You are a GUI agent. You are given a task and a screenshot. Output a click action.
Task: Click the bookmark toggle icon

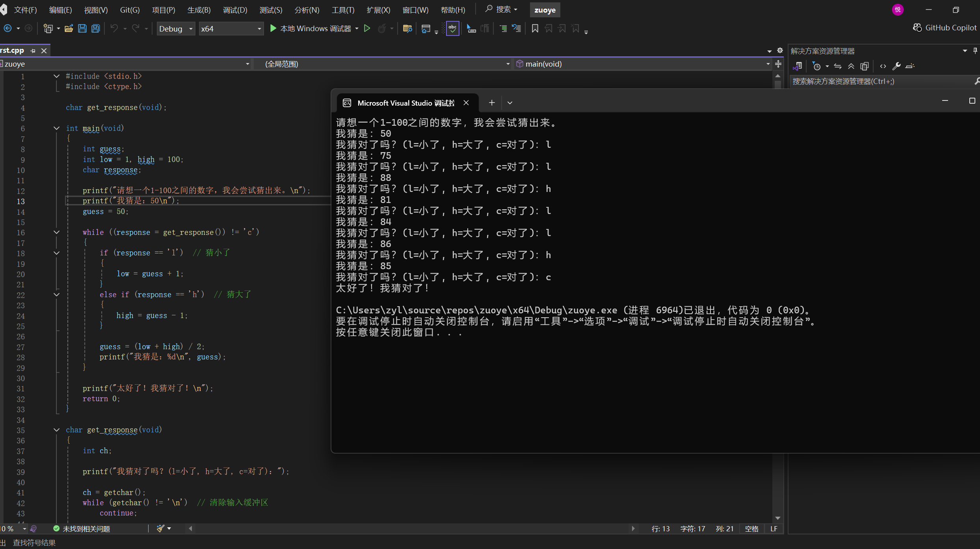click(x=535, y=28)
